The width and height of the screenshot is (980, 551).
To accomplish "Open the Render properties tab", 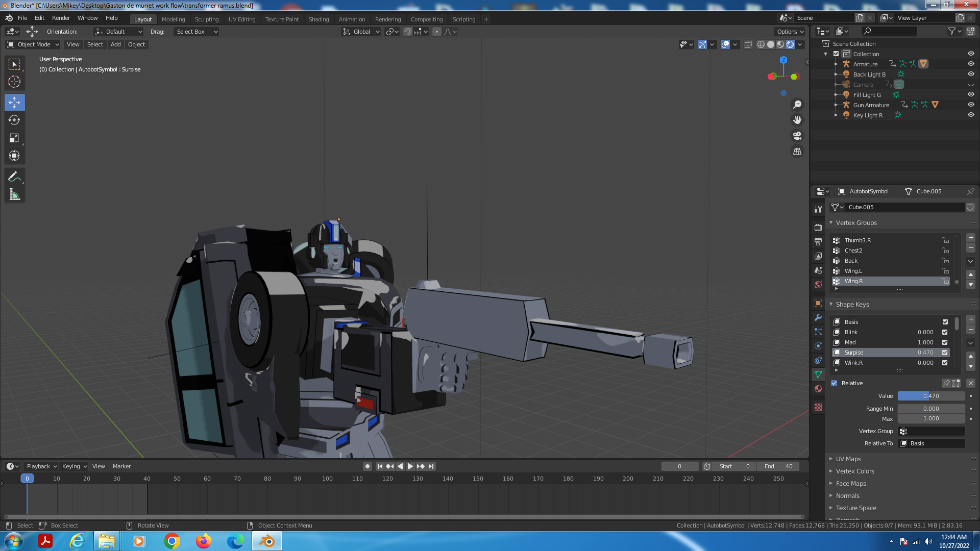I will click(x=818, y=227).
